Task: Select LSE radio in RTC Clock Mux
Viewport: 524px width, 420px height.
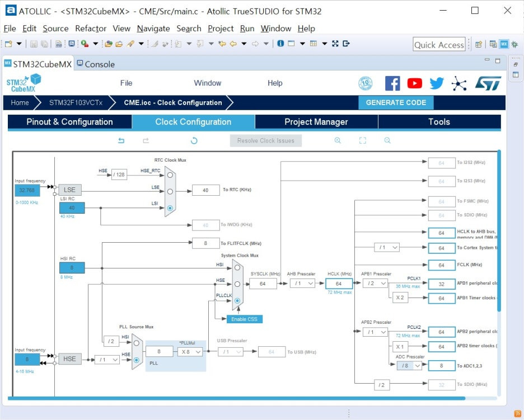Action: [x=170, y=191]
